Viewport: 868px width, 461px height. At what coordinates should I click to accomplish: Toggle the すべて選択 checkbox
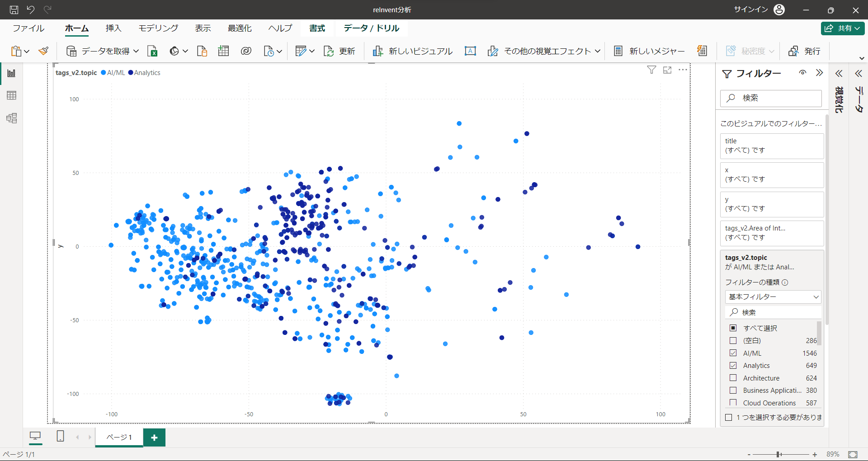pos(733,328)
